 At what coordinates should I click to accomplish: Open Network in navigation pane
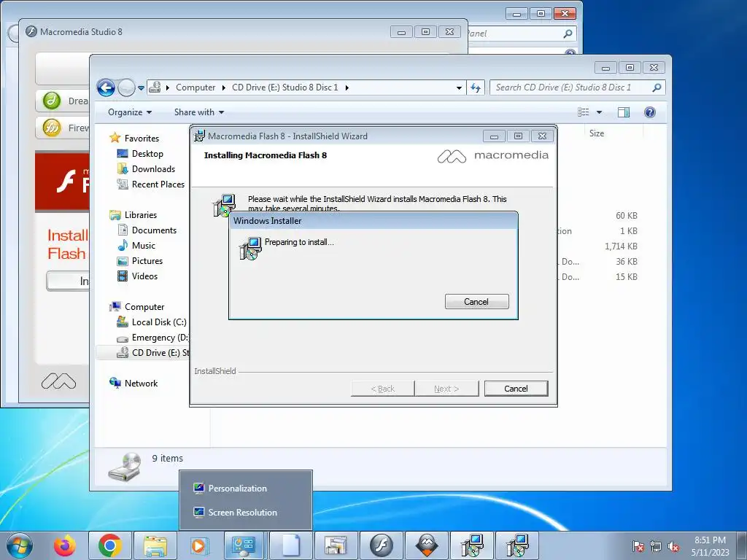coord(141,384)
